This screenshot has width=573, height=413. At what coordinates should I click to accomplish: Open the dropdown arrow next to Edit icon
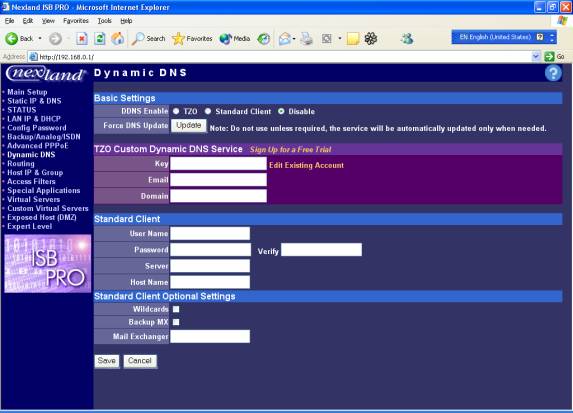click(x=339, y=38)
